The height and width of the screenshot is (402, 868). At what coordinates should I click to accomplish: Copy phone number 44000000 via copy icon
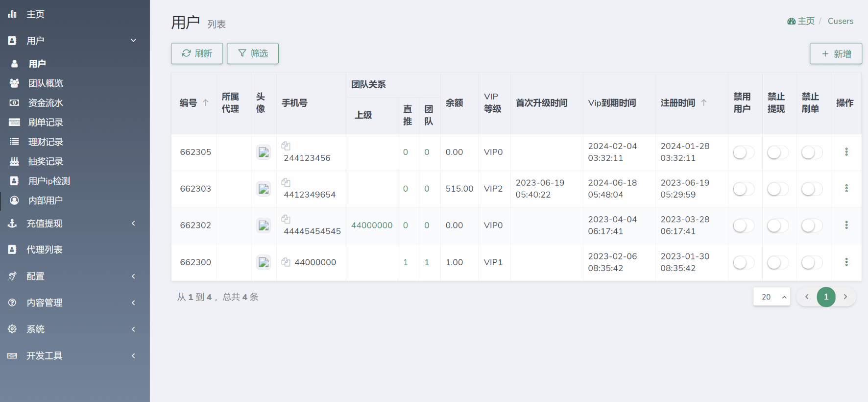(x=286, y=262)
